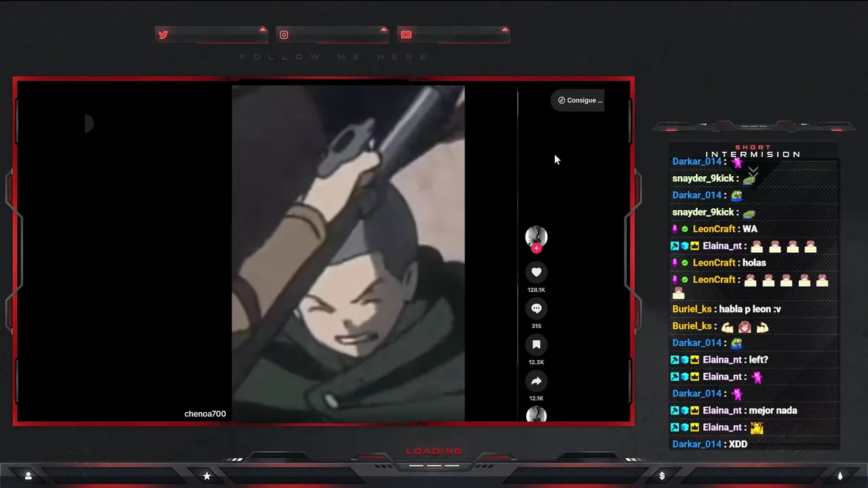Click the dollar icon in bottom bar
This screenshot has width=868, height=488.
pos(662,476)
